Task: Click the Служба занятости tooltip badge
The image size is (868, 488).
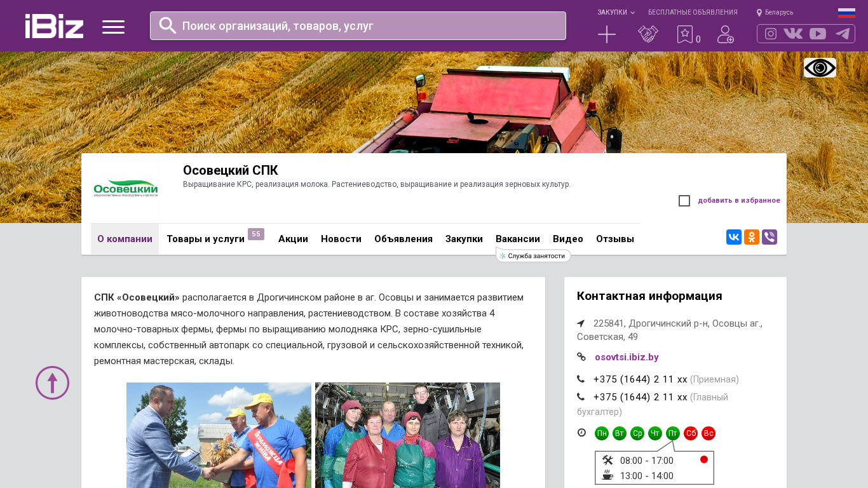Action: point(533,255)
